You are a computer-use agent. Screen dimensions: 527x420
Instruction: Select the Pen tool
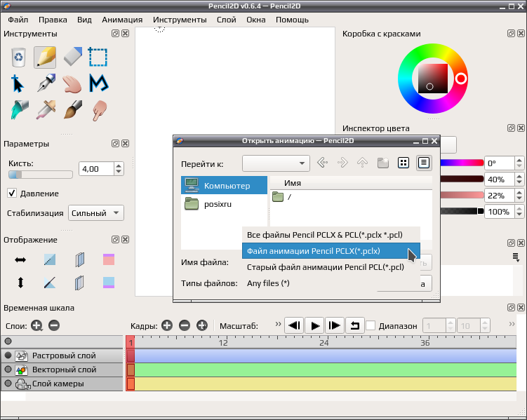click(46, 83)
